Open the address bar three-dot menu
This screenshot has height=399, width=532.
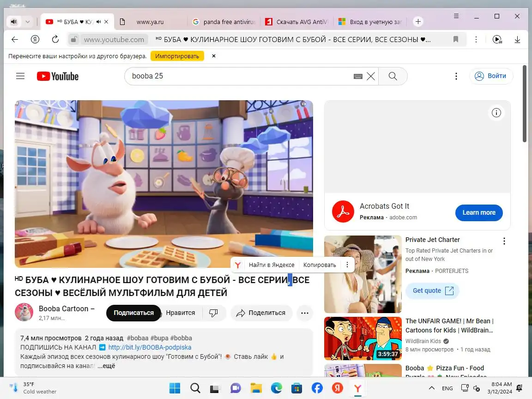[476, 39]
